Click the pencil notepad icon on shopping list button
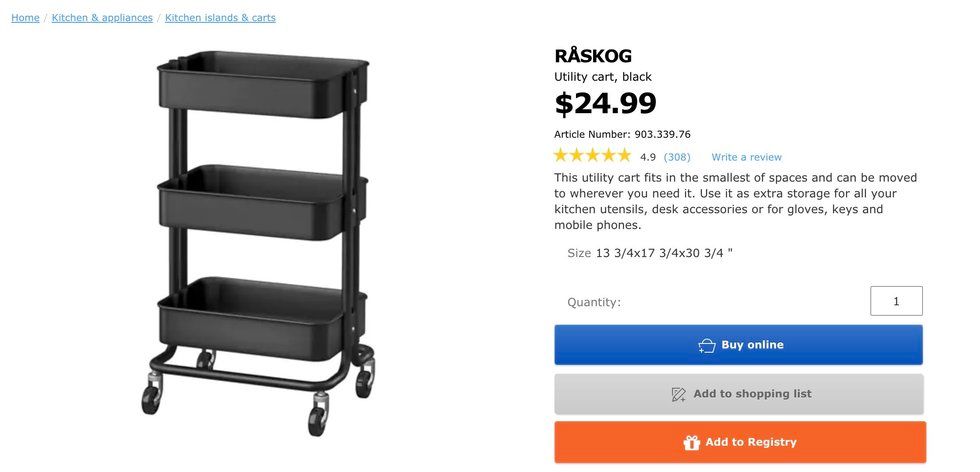 coord(678,394)
